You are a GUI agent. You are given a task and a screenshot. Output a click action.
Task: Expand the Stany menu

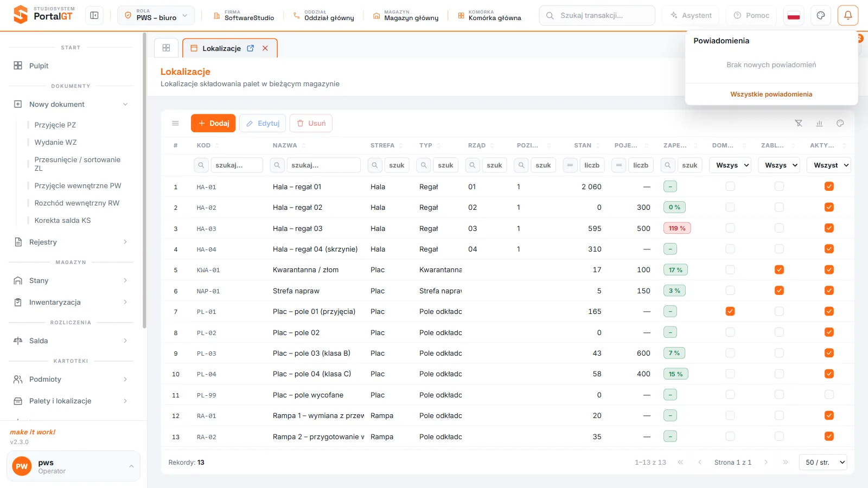pyautogui.click(x=71, y=280)
